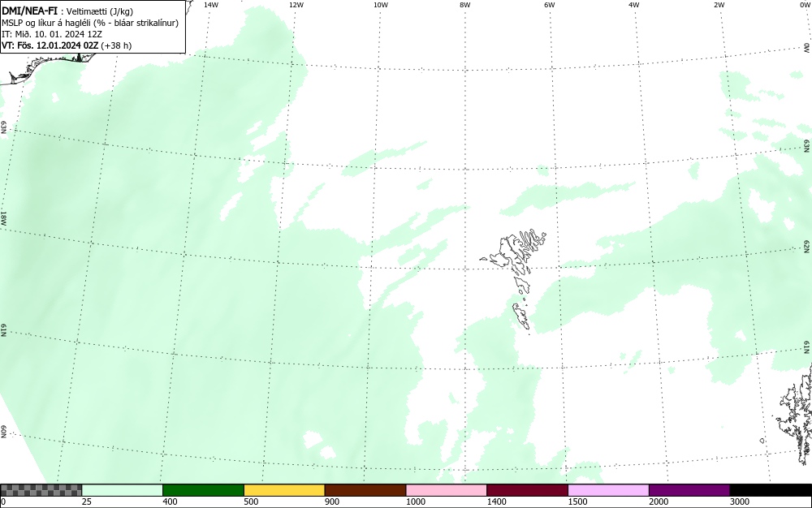
Task: Click the '1400' legend scale value
Action: (x=497, y=502)
